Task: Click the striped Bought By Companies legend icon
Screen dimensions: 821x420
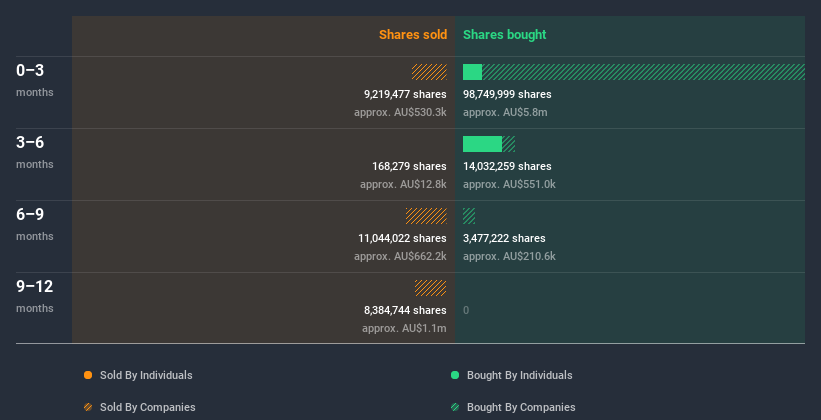Action: pos(455,407)
